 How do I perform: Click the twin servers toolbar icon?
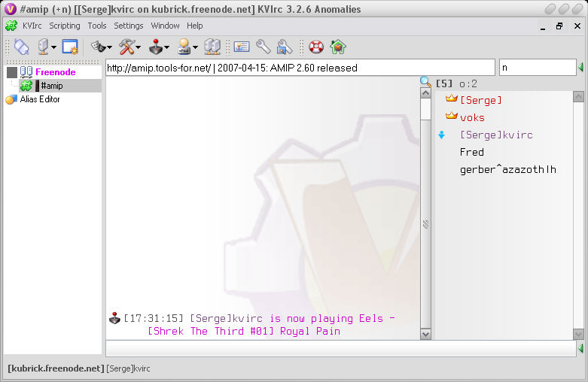[x=212, y=47]
